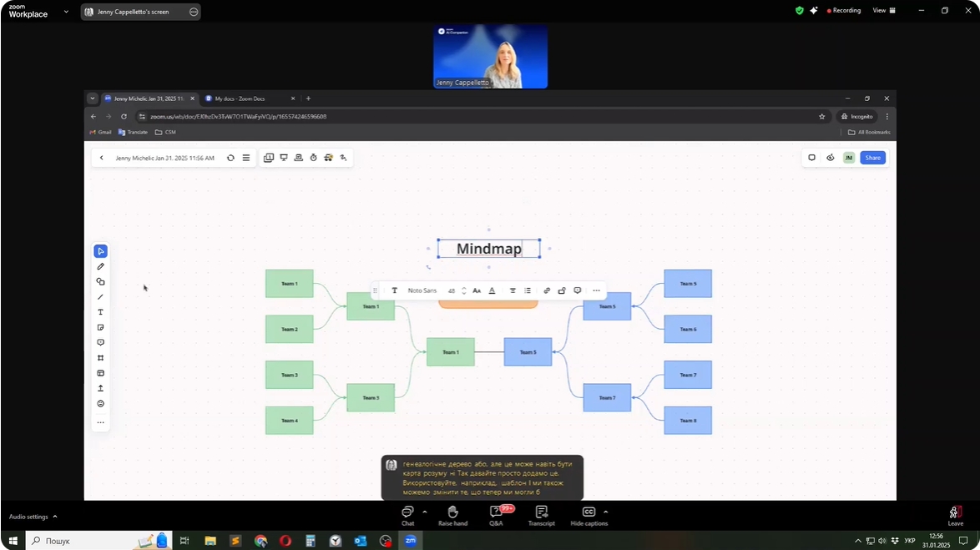Raise hand in the Zoom meeting
Screen dimensions: 980x550
tap(453, 516)
